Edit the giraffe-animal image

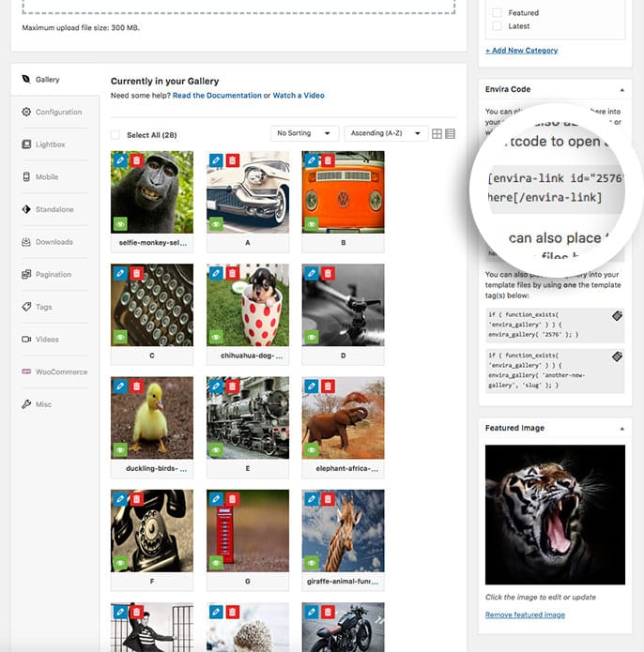point(311,498)
